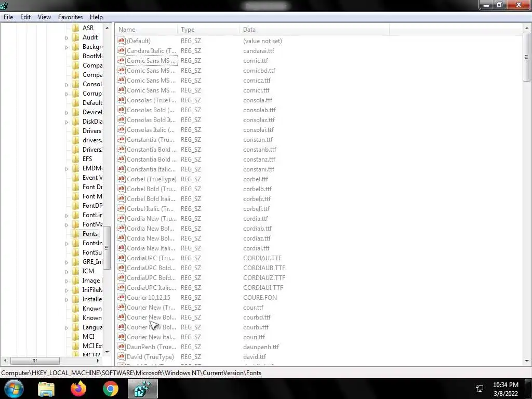Click the tree horizontal scroll-right arrow
Screen dimensions: 532x399
[98, 361]
